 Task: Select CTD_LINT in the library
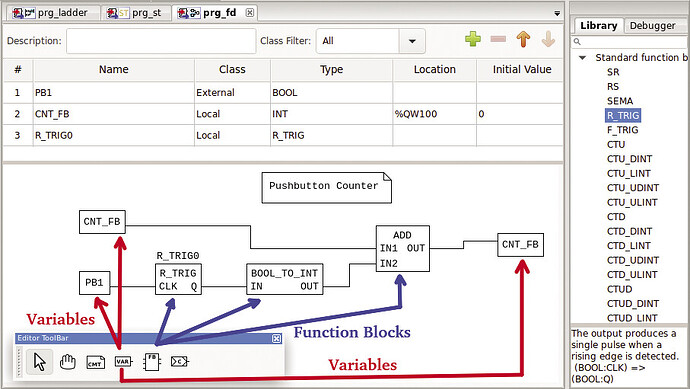tap(628, 246)
